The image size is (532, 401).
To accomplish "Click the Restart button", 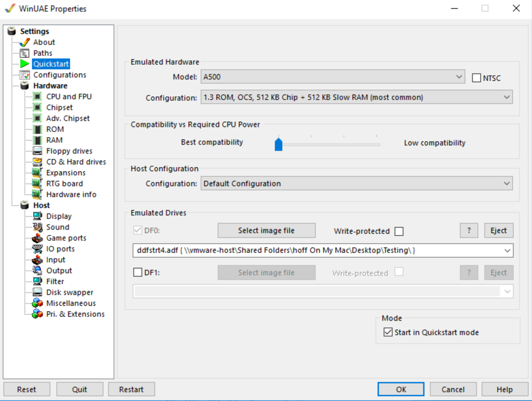I will pyautogui.click(x=131, y=389).
